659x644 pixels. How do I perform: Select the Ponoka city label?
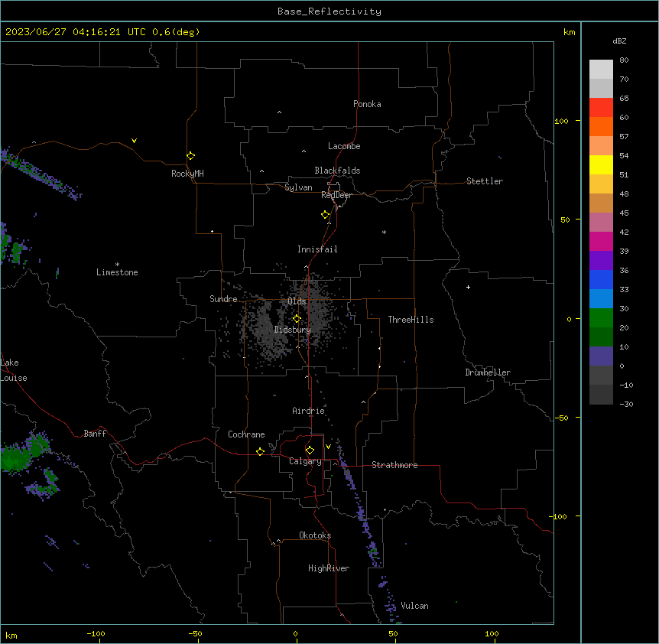click(367, 104)
